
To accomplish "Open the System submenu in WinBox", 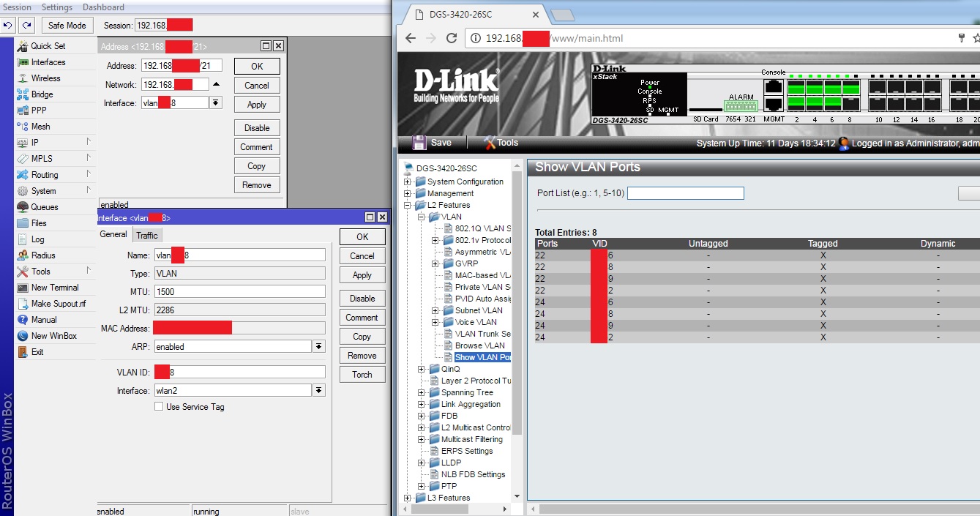I will tap(43, 191).
